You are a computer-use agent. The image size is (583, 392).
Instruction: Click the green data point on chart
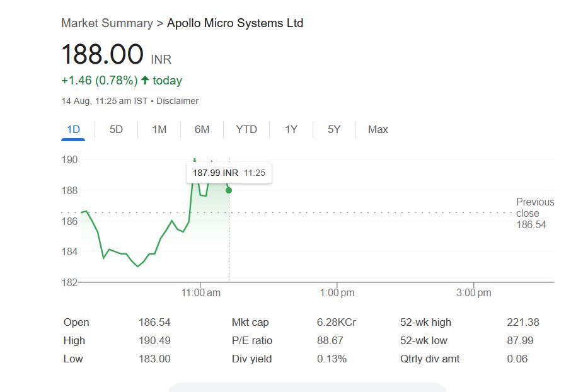[228, 190]
